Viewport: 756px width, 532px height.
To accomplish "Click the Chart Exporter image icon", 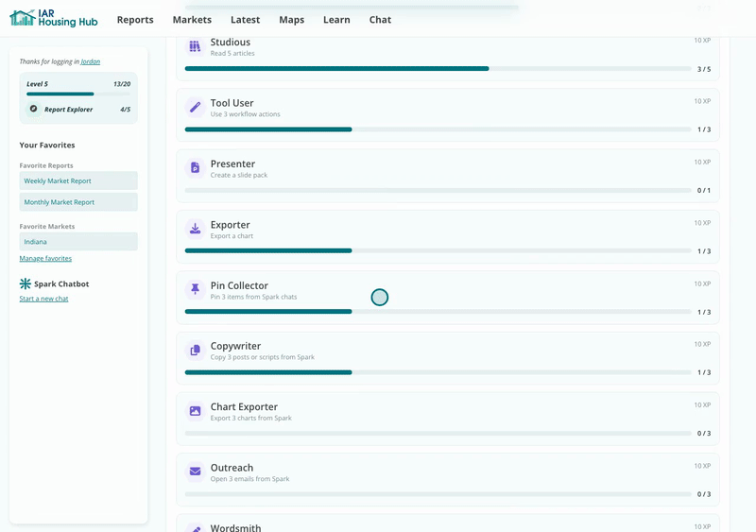I will click(195, 411).
